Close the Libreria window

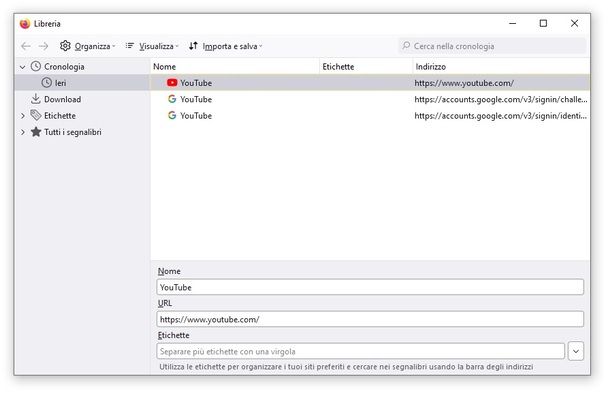(574, 23)
